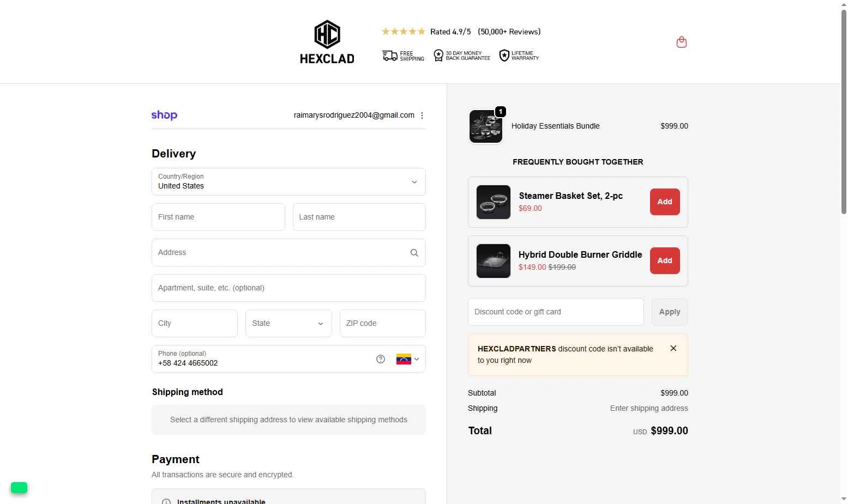Click the ZIP code field

382,324
